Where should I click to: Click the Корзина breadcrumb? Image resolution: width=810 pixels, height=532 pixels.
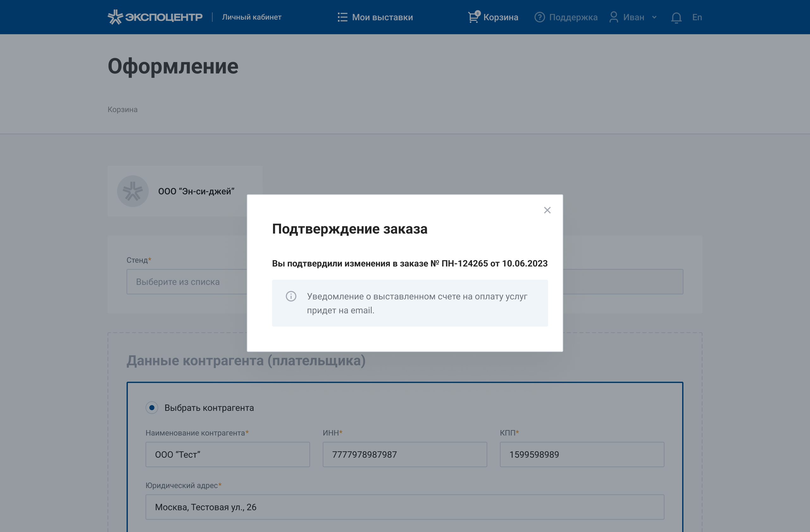pos(122,110)
